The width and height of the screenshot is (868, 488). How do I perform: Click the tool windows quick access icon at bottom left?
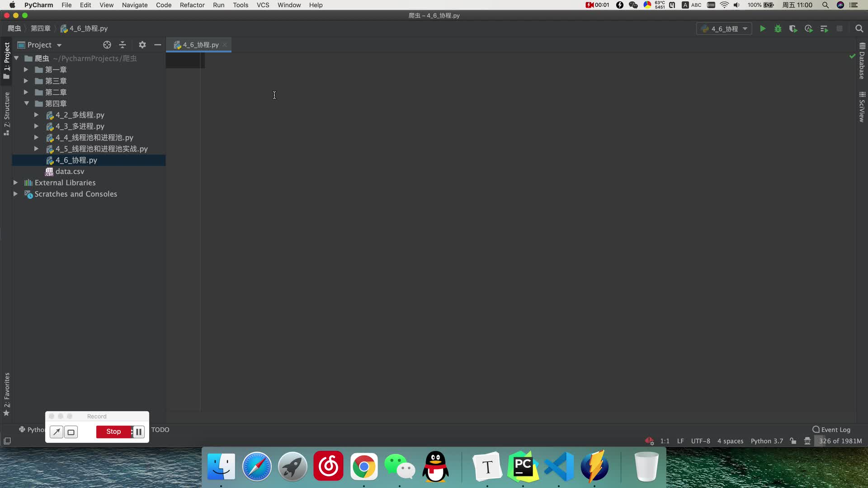point(7,441)
